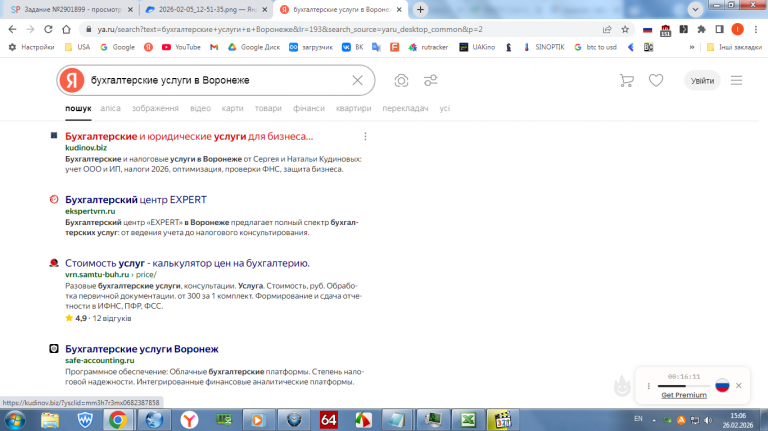
Task: Switch to the перекладач tab
Action: [x=405, y=108]
